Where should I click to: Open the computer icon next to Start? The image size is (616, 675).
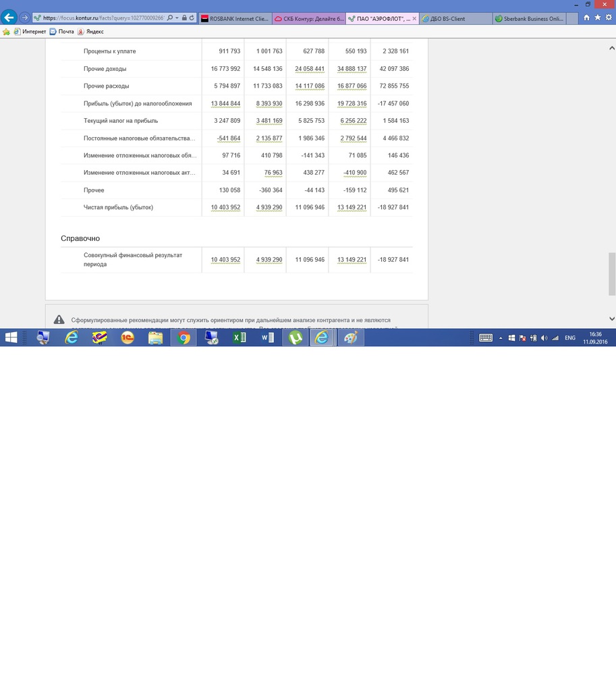point(43,338)
